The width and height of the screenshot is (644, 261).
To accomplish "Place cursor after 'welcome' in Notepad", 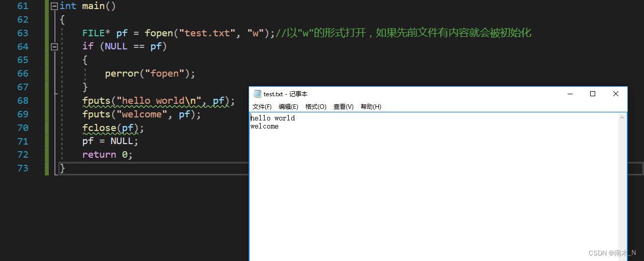I will click(x=279, y=126).
